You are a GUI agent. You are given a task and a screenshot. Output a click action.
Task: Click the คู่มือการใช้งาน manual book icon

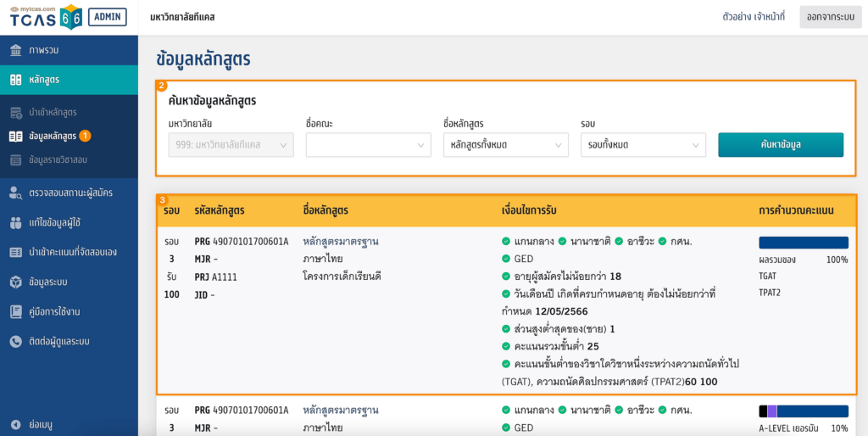point(16,311)
